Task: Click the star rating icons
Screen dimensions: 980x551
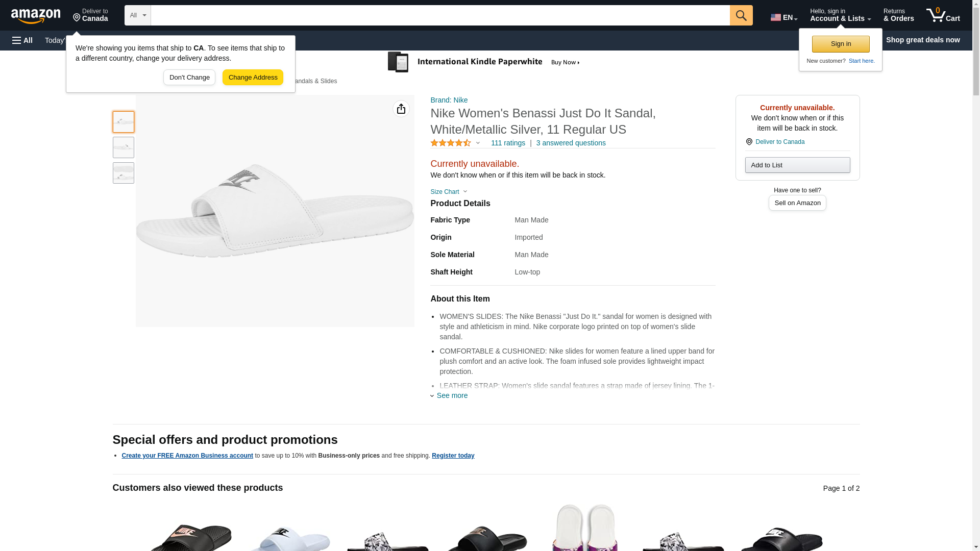Action: (450, 143)
